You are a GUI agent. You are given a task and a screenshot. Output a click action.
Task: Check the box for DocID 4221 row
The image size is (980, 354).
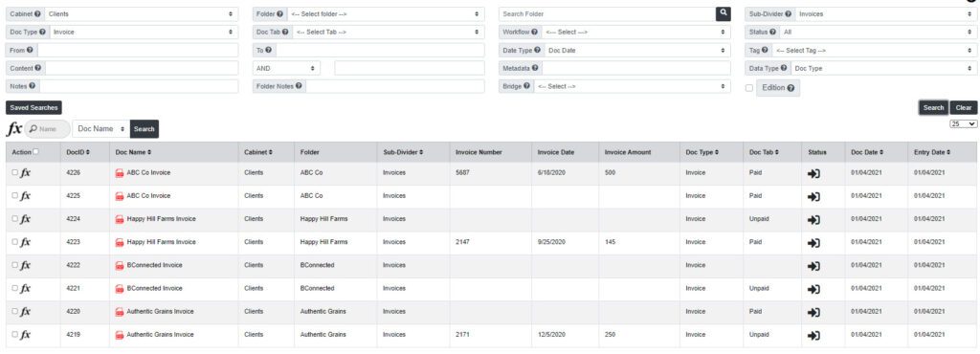pos(15,288)
